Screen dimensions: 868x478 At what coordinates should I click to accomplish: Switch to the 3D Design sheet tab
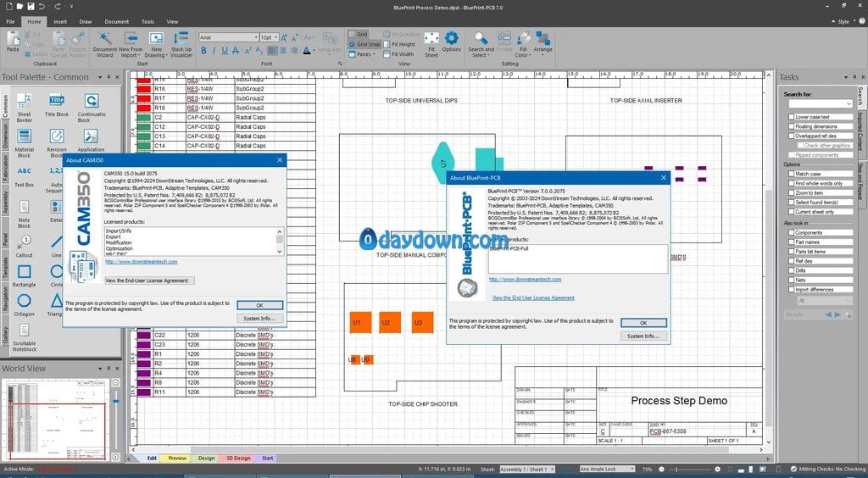(237, 458)
